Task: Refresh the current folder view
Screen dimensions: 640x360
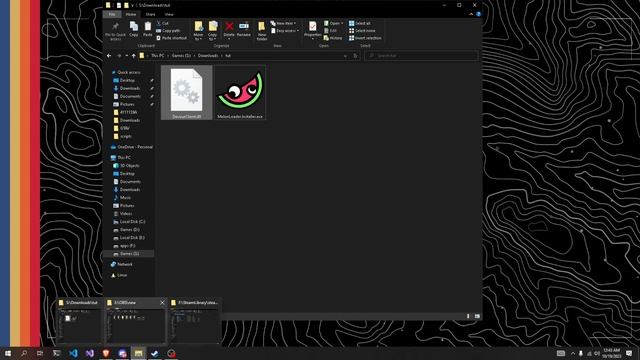Action: (355, 56)
